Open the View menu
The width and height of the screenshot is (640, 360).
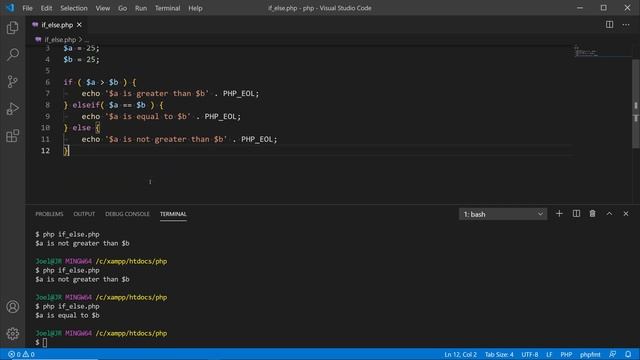point(102,8)
